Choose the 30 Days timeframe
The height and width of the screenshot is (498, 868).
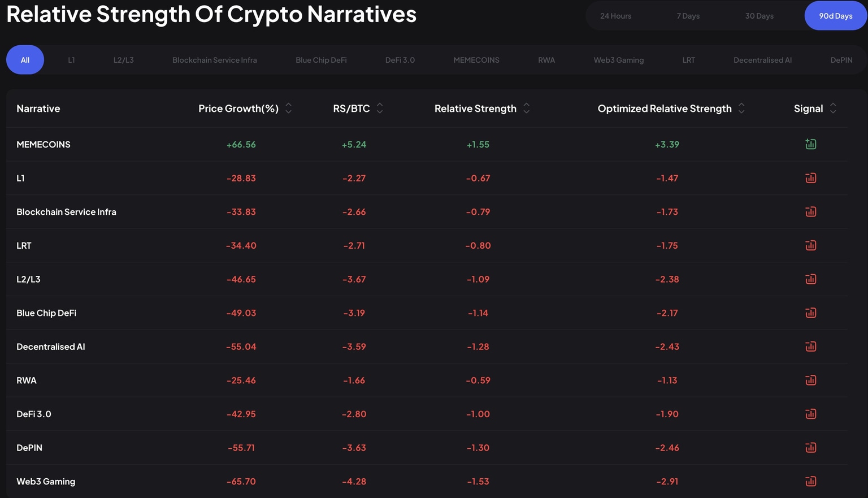759,16
